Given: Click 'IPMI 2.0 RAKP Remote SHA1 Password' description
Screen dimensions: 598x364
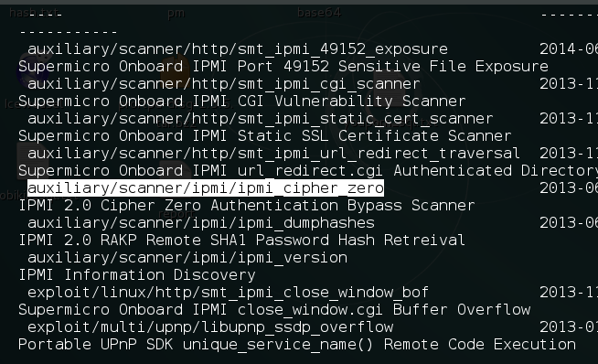Looking at the screenshot, I should (174, 241).
